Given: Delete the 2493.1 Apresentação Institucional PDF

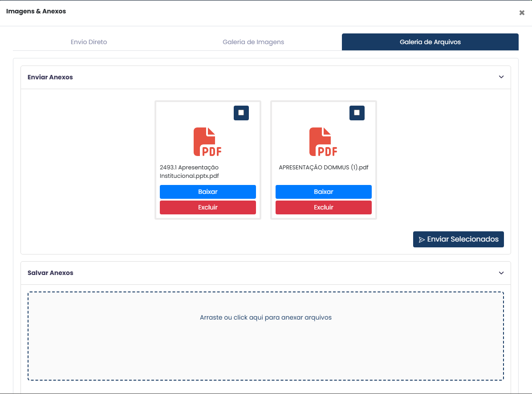Looking at the screenshot, I should point(207,207).
